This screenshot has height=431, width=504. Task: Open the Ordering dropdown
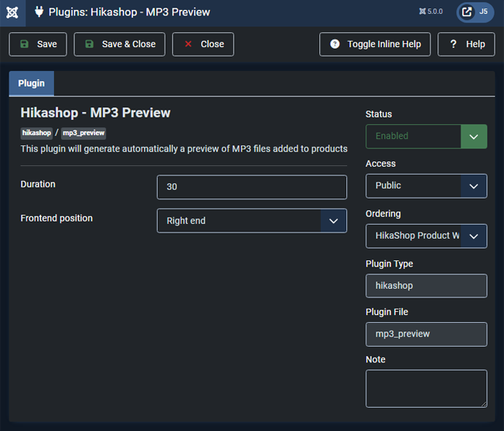point(426,236)
